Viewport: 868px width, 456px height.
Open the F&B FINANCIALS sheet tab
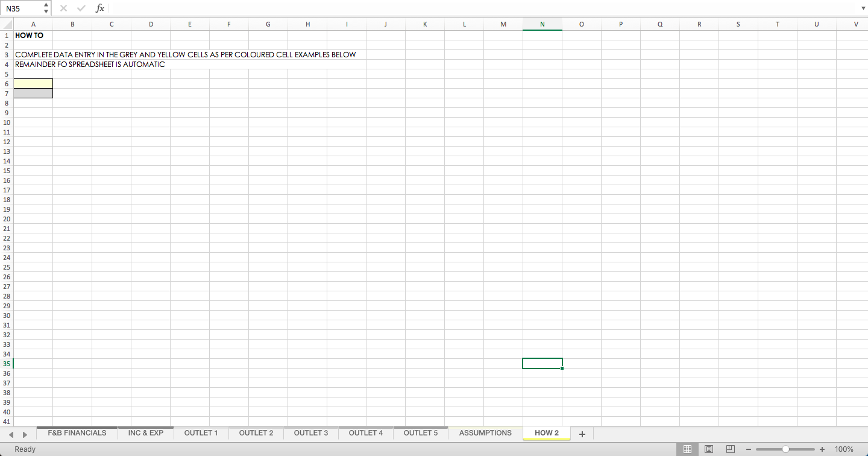[77, 433]
